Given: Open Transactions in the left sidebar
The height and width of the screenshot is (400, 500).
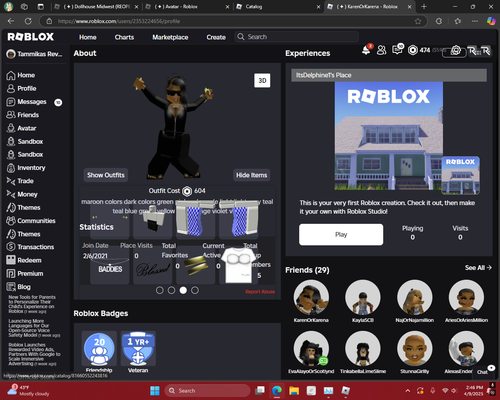Looking at the screenshot, I should pos(30,247).
